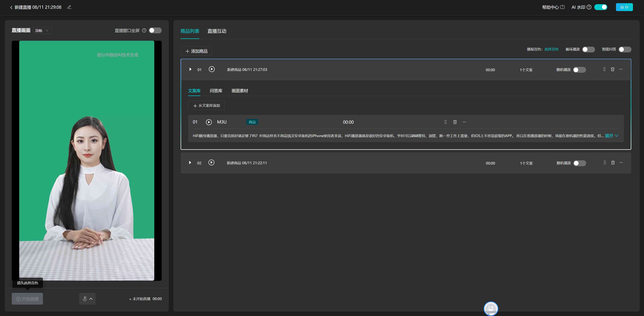Click the 流畅 quality dropdown selector
Image resolution: width=644 pixels, height=316 pixels.
point(43,30)
